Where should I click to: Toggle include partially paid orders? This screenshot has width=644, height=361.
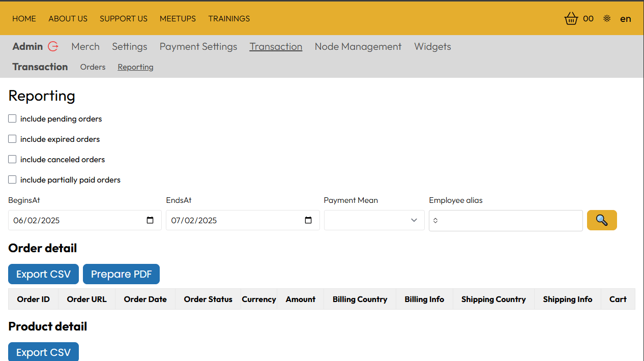click(12, 179)
